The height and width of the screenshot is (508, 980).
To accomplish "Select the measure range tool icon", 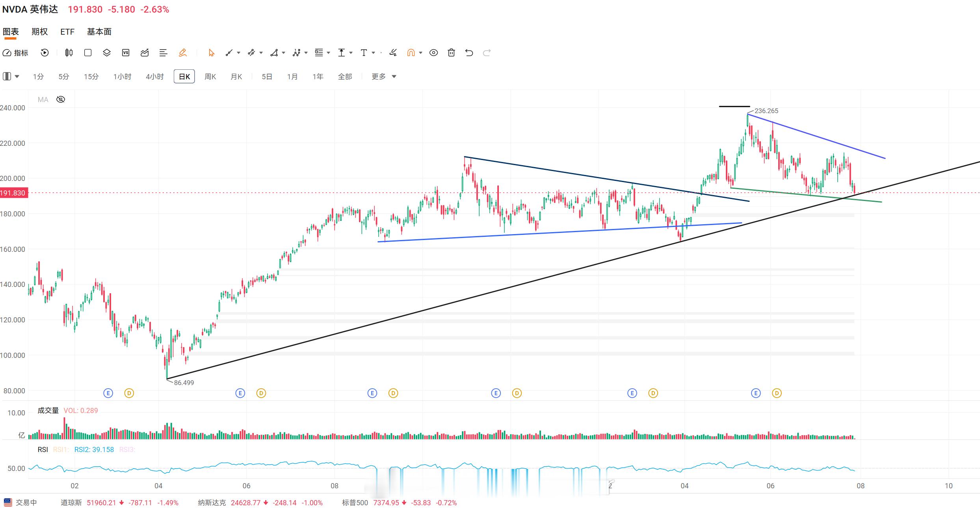I will (x=341, y=53).
